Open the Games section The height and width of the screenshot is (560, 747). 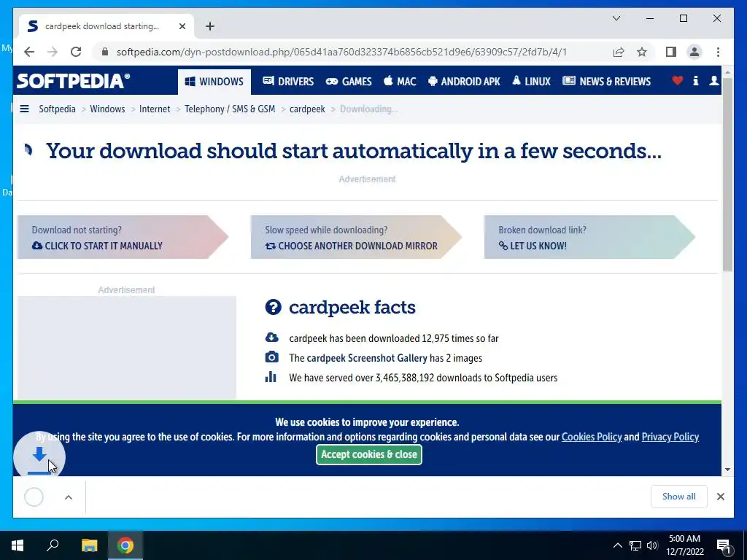pyautogui.click(x=348, y=82)
